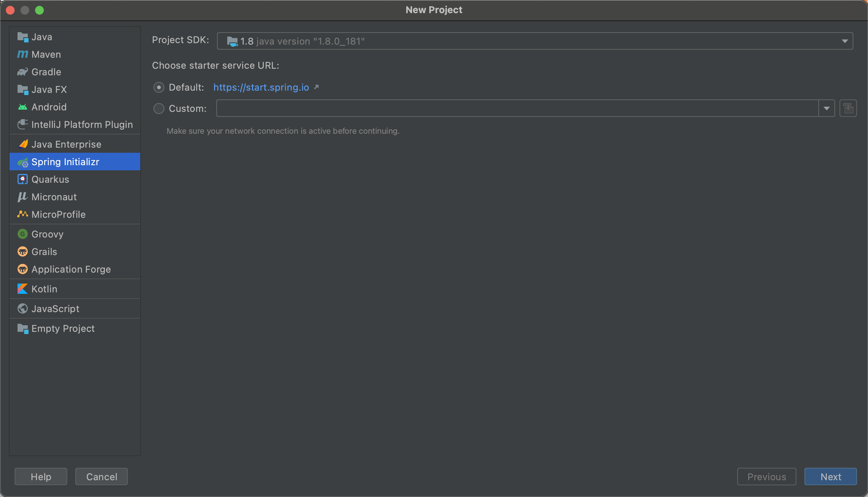Image resolution: width=868 pixels, height=497 pixels.
Task: Click the JavaScript globe icon
Action: 22,309
